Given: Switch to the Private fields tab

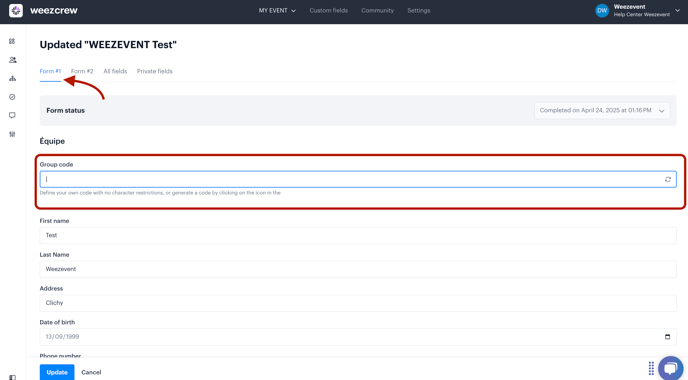Looking at the screenshot, I should pos(154,71).
